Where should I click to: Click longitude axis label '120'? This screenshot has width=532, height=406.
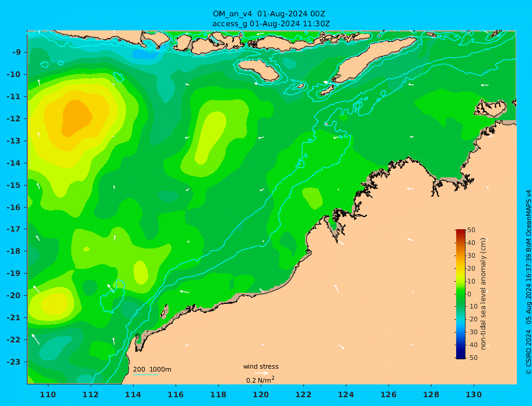click(261, 394)
